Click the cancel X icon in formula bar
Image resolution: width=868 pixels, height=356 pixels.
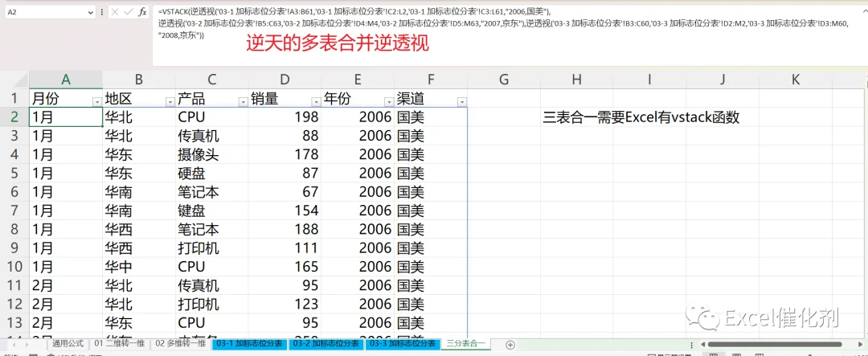(115, 11)
